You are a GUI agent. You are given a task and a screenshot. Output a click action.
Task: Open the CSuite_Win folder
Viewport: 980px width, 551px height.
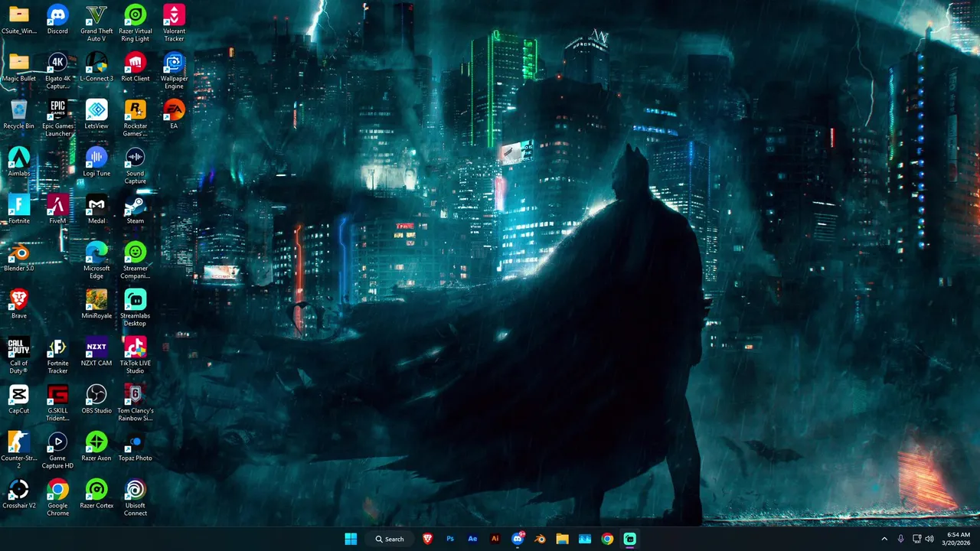point(19,21)
